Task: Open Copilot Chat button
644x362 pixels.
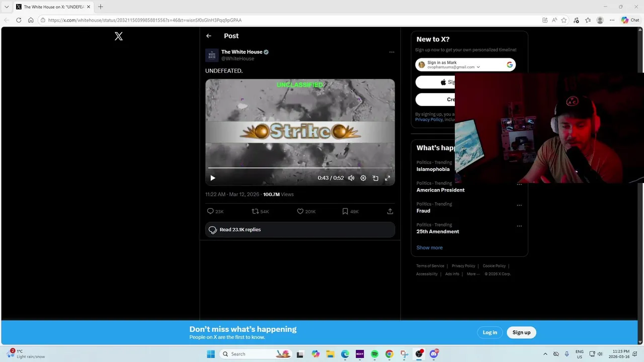Action: [x=630, y=20]
